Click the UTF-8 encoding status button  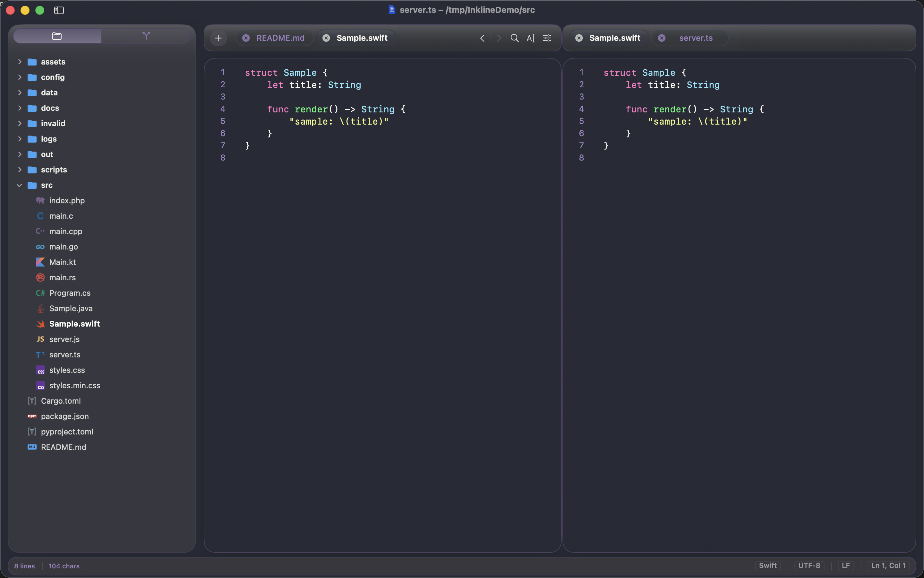coord(809,566)
